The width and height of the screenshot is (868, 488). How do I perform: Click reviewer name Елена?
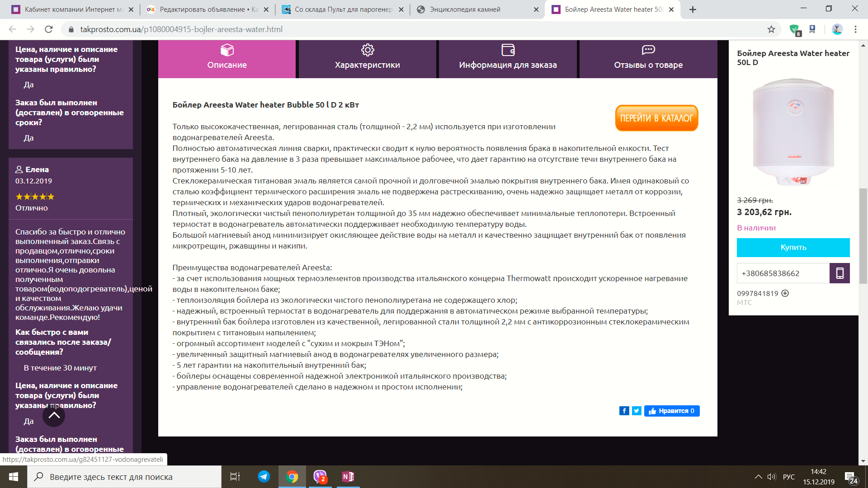[37, 169]
